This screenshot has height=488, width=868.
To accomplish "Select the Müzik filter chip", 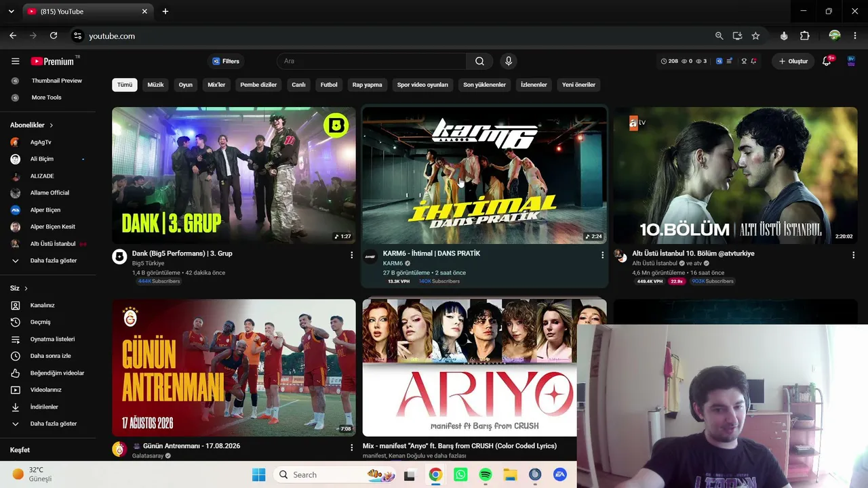I will [156, 85].
